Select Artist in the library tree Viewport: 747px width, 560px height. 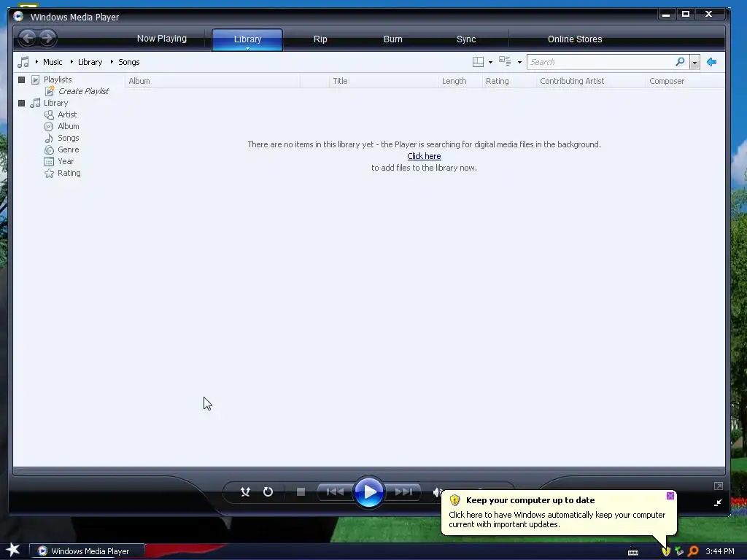[66, 114]
